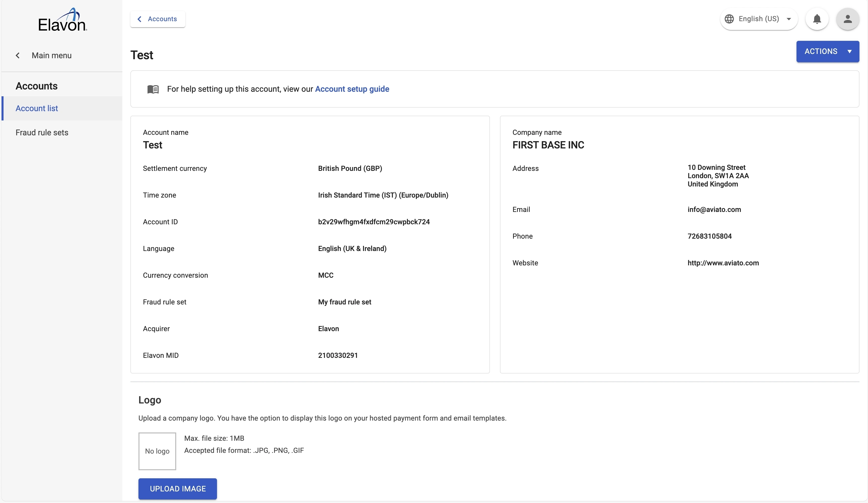The height and width of the screenshot is (503, 868).
Task: Click the open book guide icon
Action: tap(153, 89)
